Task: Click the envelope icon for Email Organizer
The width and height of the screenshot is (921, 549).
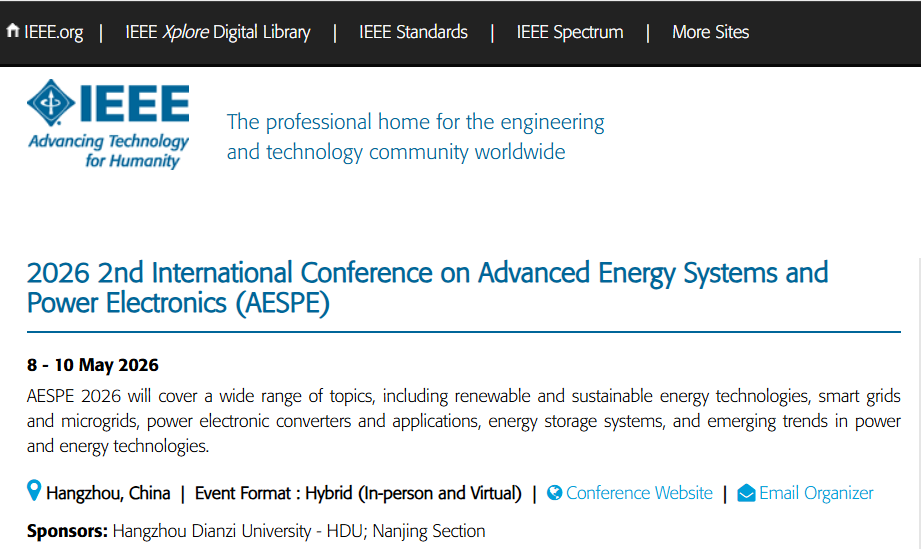Action: coord(746,493)
